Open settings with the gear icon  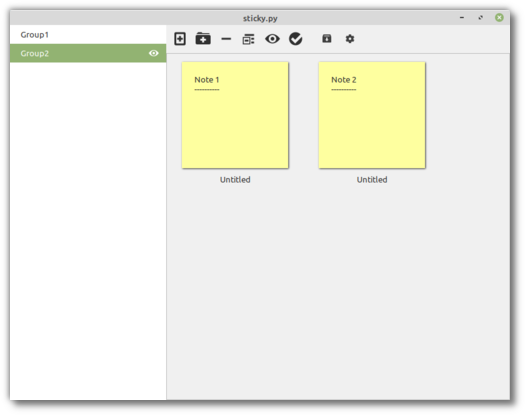coord(350,39)
